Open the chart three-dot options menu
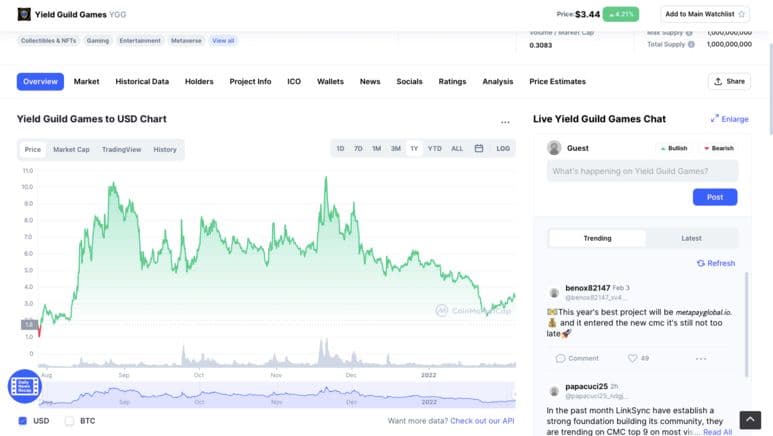This screenshot has height=436, width=773. click(505, 121)
